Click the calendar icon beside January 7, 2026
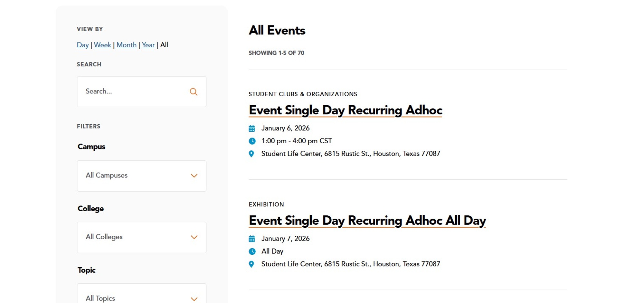The width and height of the screenshot is (644, 303). [252, 239]
